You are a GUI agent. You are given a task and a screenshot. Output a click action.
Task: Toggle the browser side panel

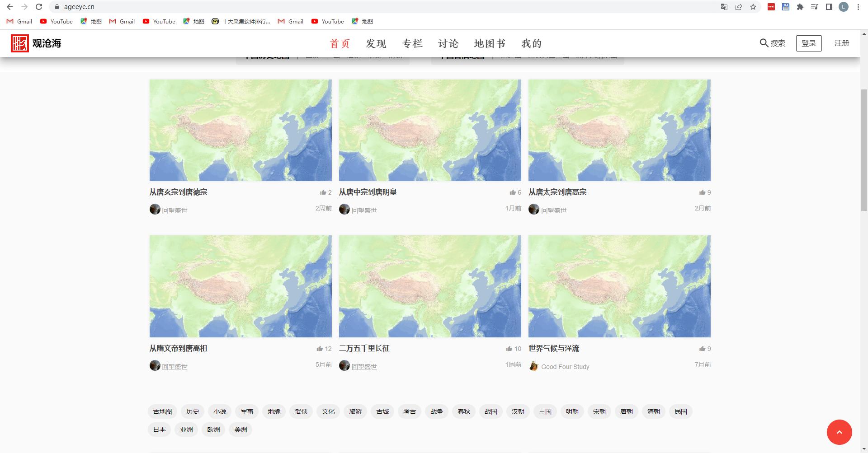tap(829, 7)
